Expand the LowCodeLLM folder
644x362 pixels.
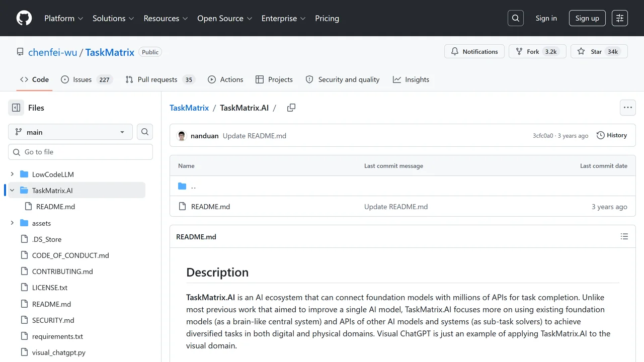click(12, 174)
